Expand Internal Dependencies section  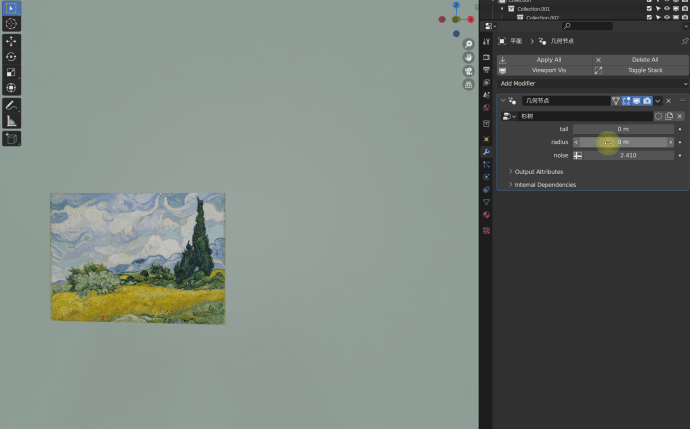coord(542,185)
